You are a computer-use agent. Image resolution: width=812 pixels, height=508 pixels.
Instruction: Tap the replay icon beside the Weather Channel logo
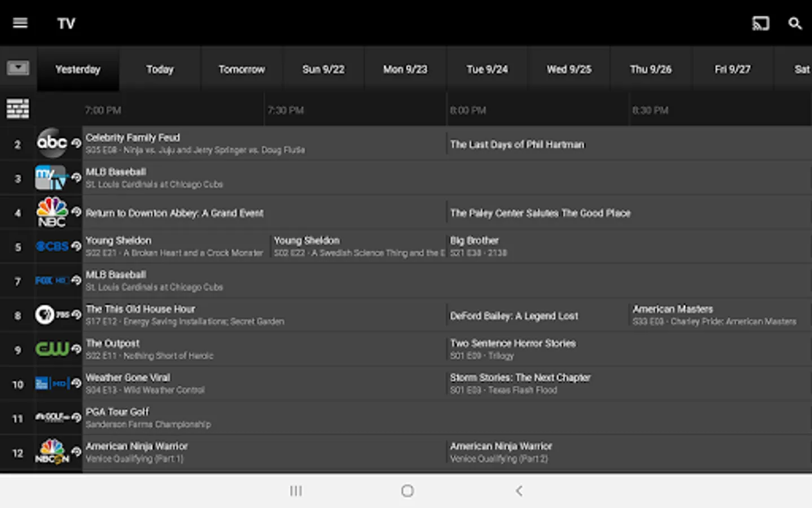[76, 383]
